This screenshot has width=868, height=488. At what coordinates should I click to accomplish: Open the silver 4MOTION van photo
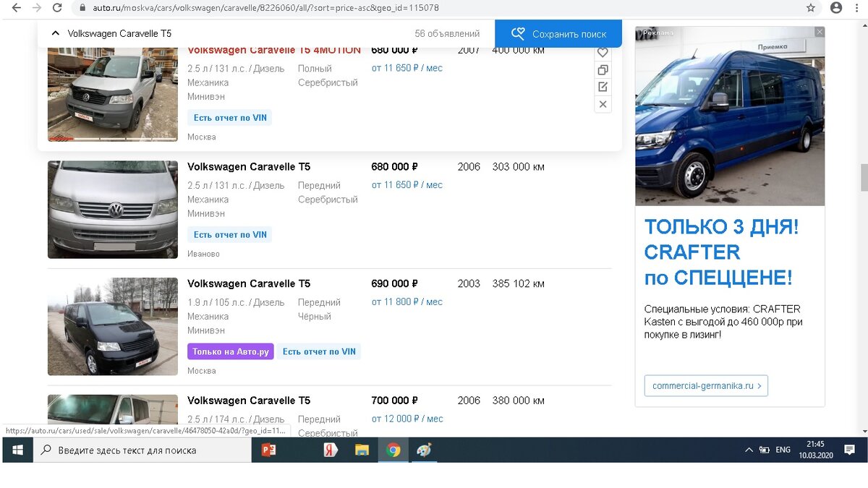tap(113, 94)
